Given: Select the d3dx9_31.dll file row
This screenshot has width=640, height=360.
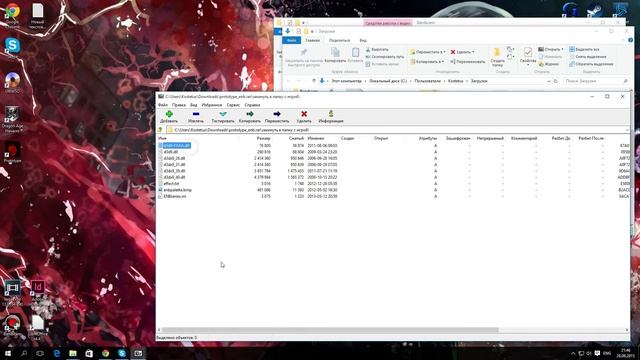Looking at the screenshot, I should 174,164.
